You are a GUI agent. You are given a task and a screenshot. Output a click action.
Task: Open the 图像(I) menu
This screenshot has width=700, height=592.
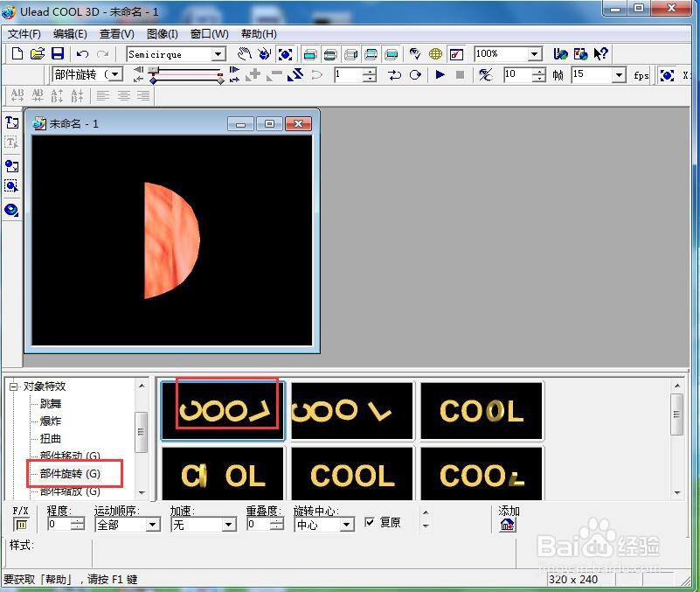[162, 34]
